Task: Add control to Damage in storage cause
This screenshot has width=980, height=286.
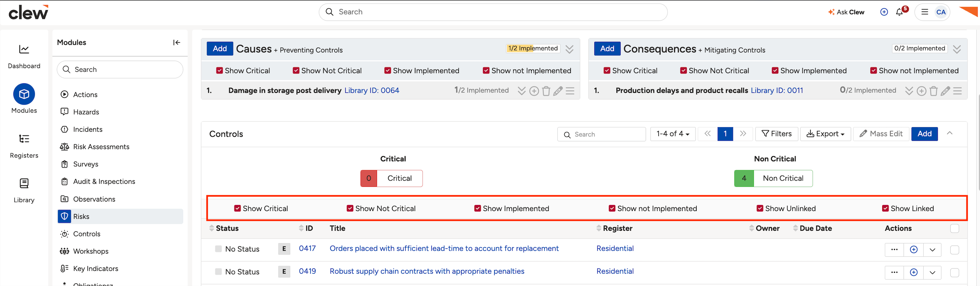Action: pyautogui.click(x=534, y=91)
